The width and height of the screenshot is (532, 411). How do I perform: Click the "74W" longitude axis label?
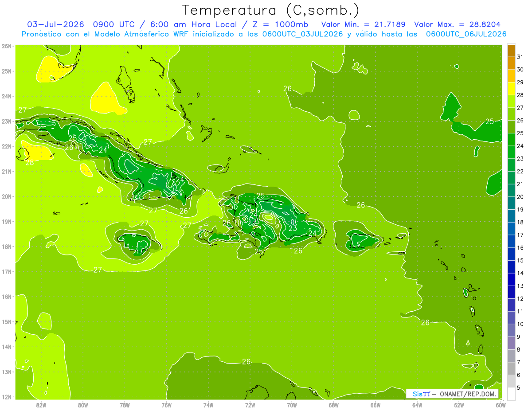click(208, 405)
